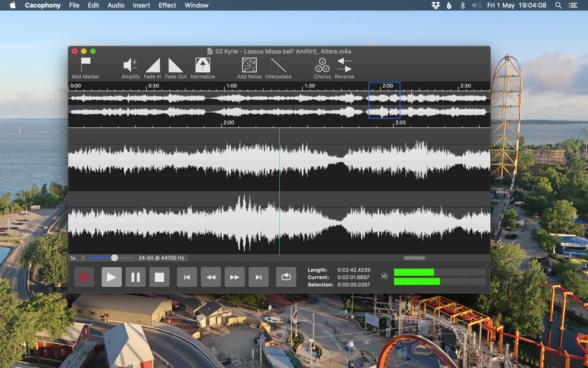The image size is (588, 368).
Task: Click the 2:30 mark on overview ruler
Action: click(x=465, y=85)
